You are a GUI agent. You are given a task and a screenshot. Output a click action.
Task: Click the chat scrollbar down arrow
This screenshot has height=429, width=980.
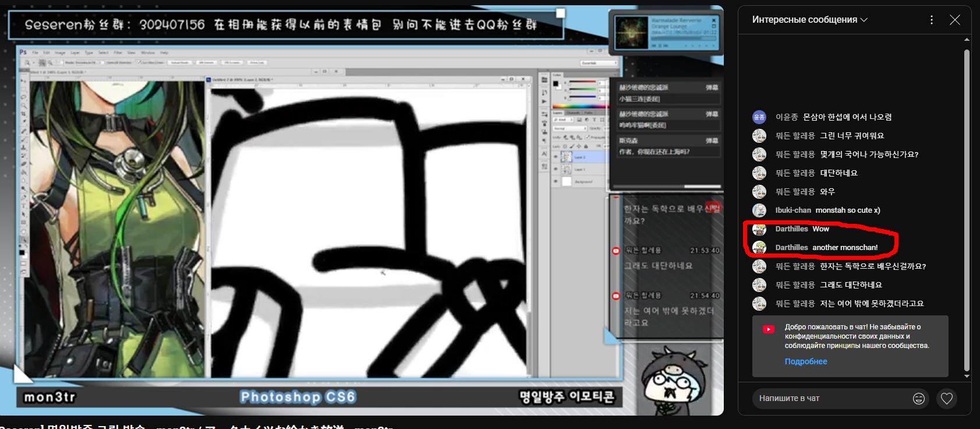tap(967, 377)
